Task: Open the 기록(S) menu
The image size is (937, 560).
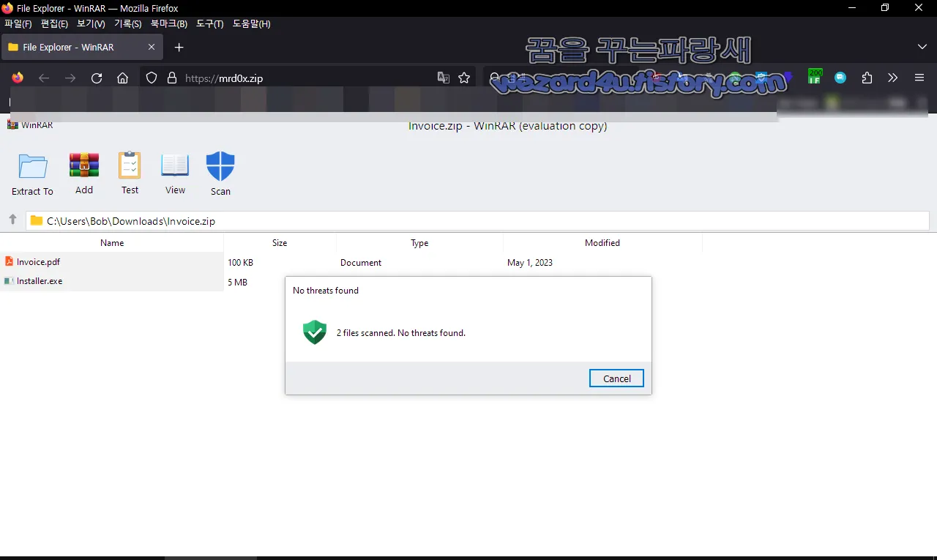Action: (127, 23)
